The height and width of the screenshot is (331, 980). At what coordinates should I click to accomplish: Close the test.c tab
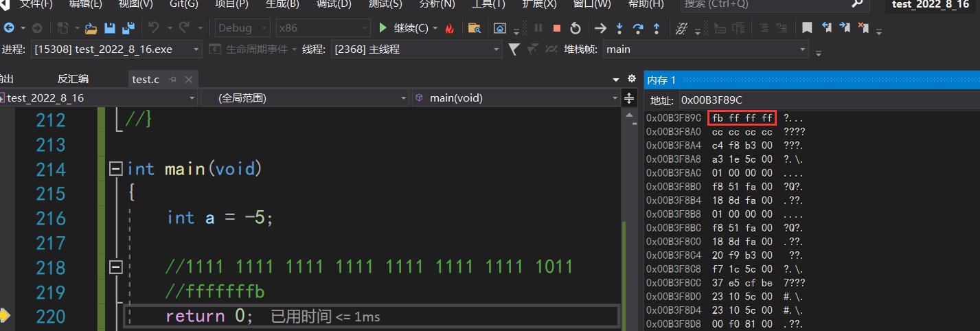(x=189, y=79)
